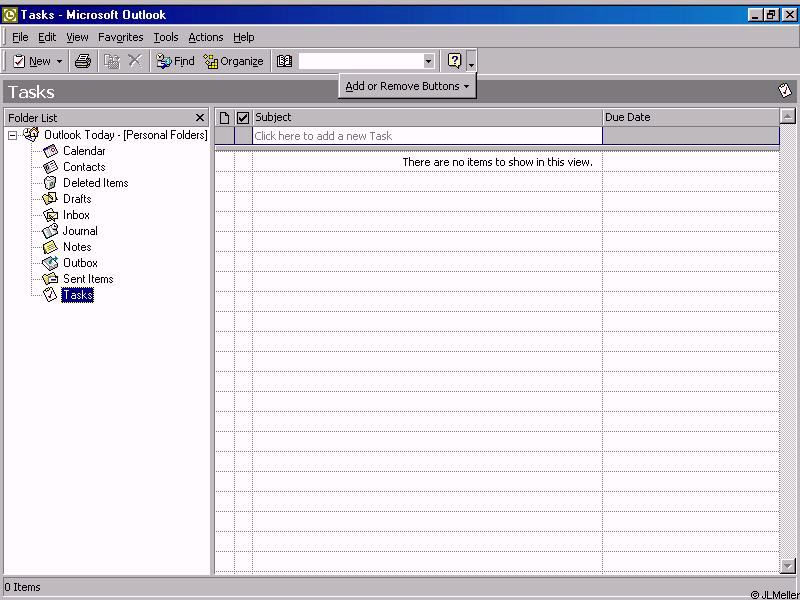
Task: Select the Outbox folder label
Action: (x=80, y=263)
